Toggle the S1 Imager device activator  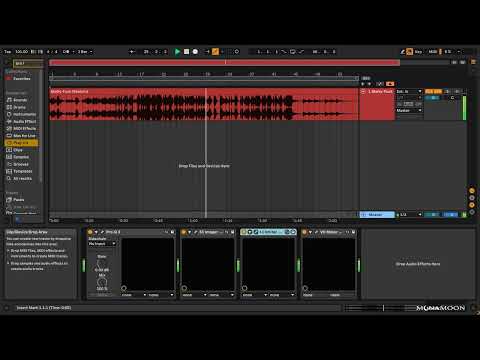(x=183, y=232)
